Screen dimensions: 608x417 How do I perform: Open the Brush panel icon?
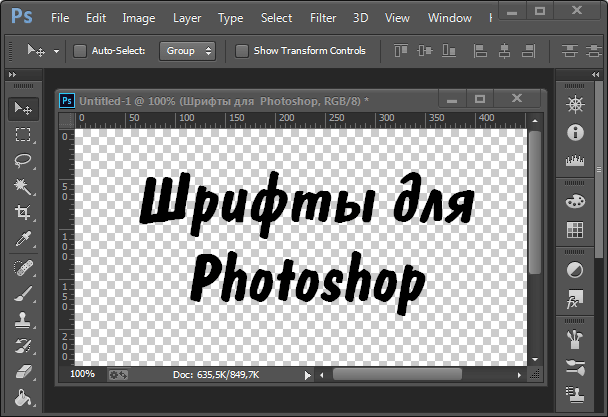pos(575,339)
